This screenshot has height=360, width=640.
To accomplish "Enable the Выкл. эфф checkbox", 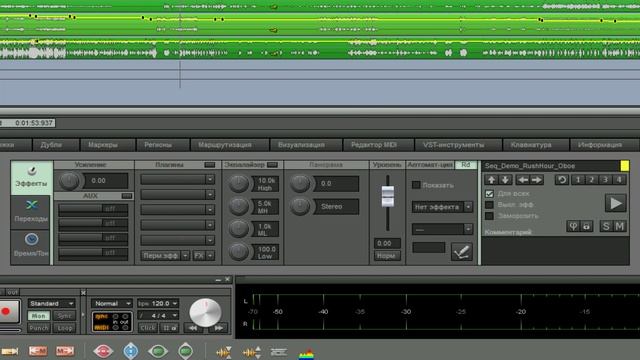I will (x=489, y=204).
